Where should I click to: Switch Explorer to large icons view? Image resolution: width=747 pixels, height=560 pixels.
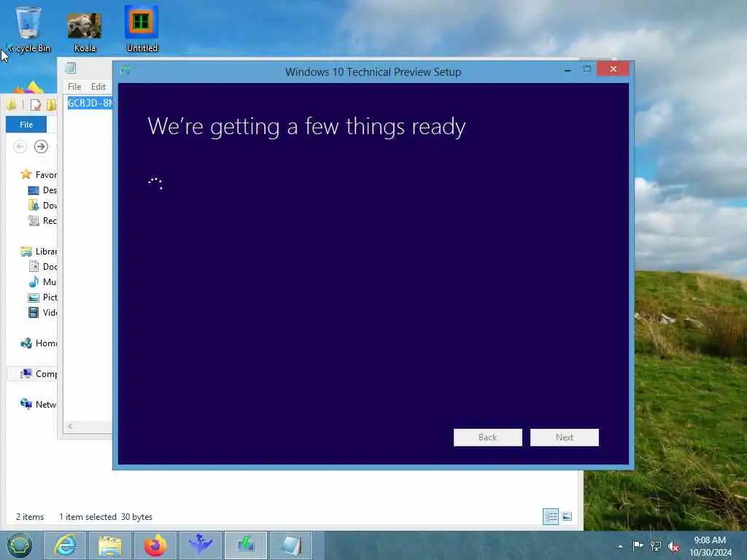(567, 517)
